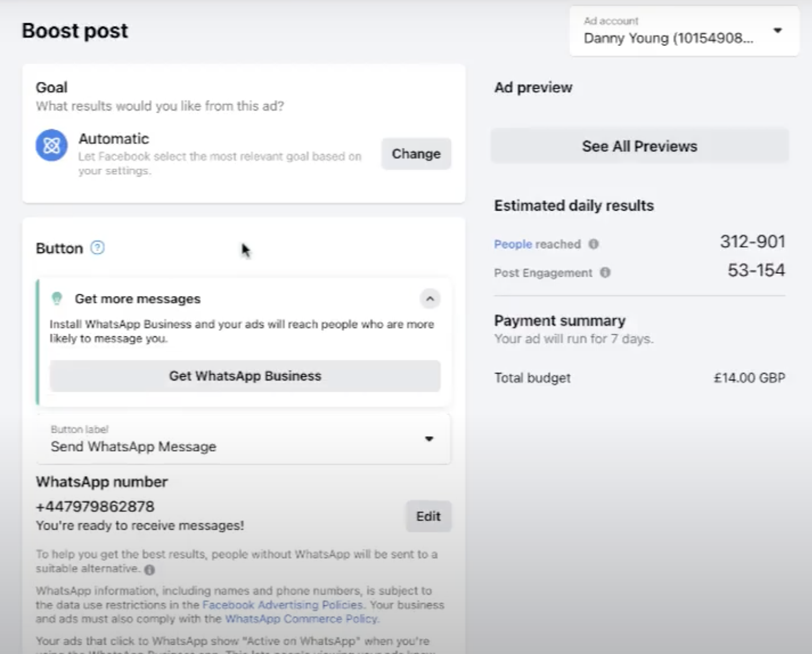The image size is (812, 654).
Task: Click the 'Ad preview' heading
Action: (x=533, y=88)
